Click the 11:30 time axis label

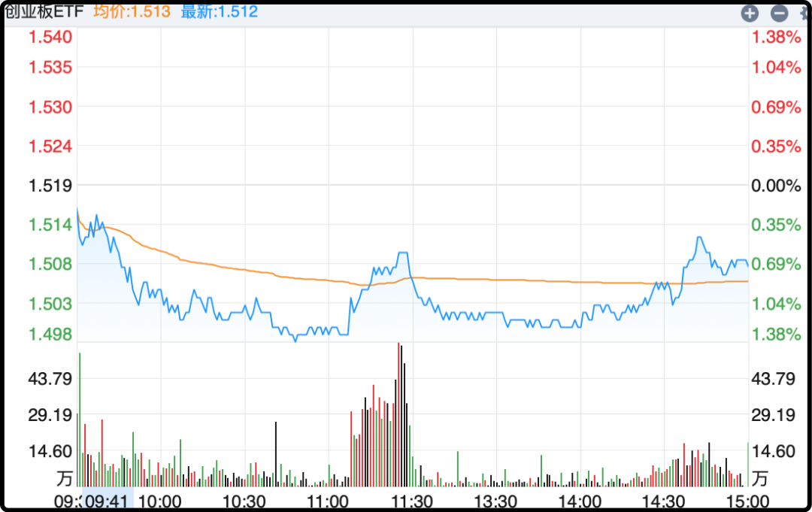point(412,501)
